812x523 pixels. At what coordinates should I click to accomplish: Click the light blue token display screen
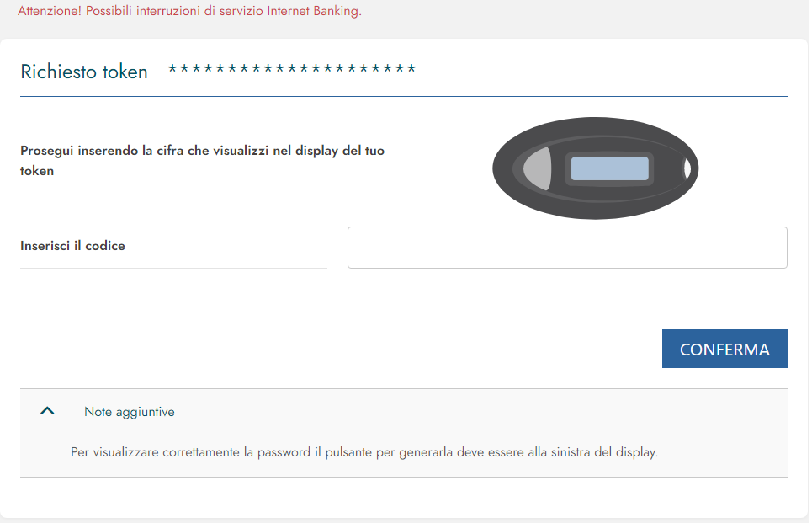click(609, 168)
